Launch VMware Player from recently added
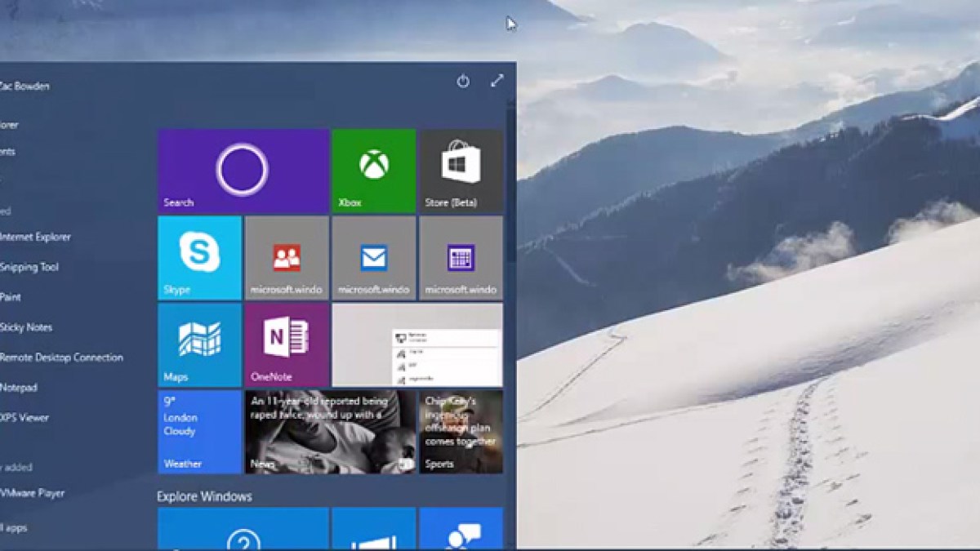Screen dimensions: 980x551 [x=33, y=493]
